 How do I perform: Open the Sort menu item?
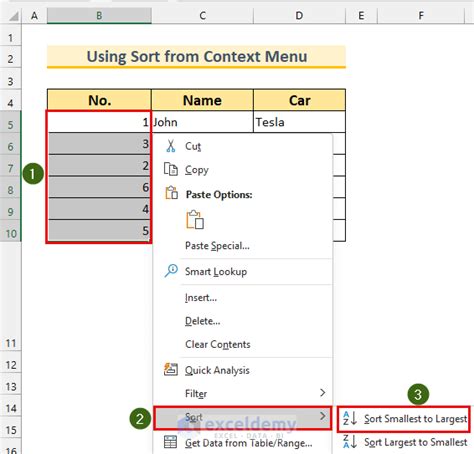click(x=243, y=417)
